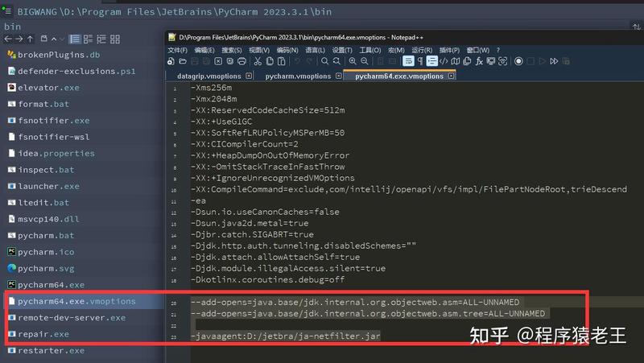
Task: Click the new folder icon in file panel
Action: (44, 39)
